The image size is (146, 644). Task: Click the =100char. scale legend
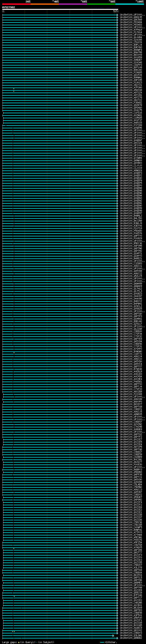[108, 642]
